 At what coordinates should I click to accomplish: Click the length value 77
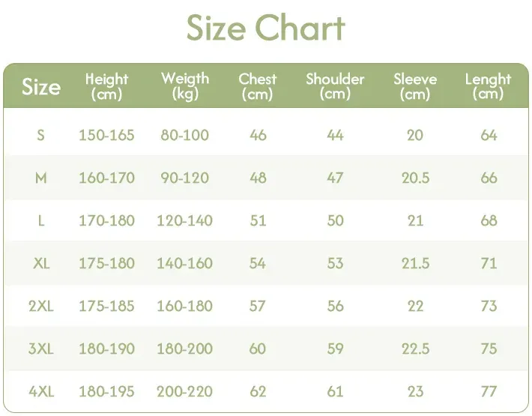489,391
